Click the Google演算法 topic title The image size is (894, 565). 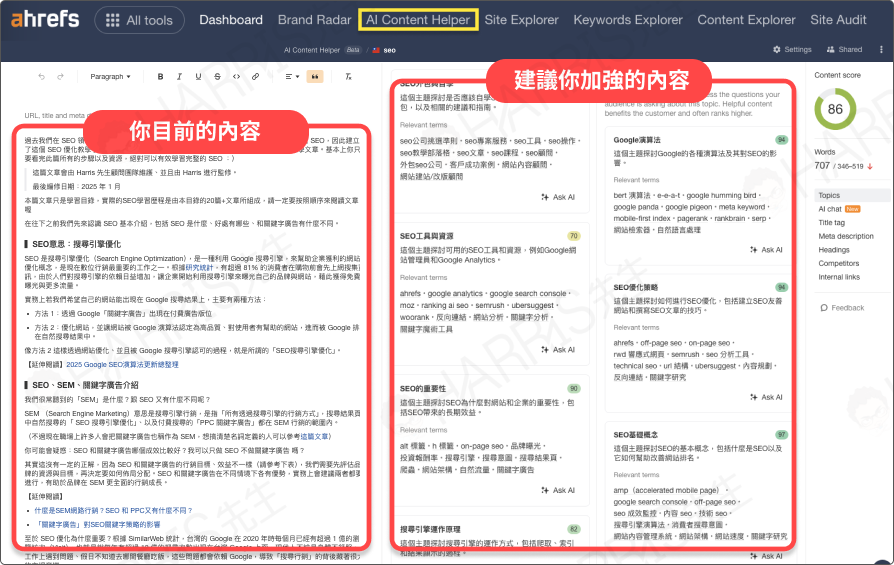point(637,140)
